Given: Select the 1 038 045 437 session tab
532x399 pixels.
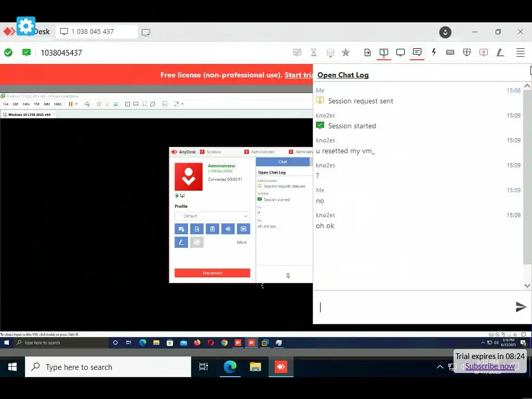Looking at the screenshot, I should pyautogui.click(x=97, y=32).
